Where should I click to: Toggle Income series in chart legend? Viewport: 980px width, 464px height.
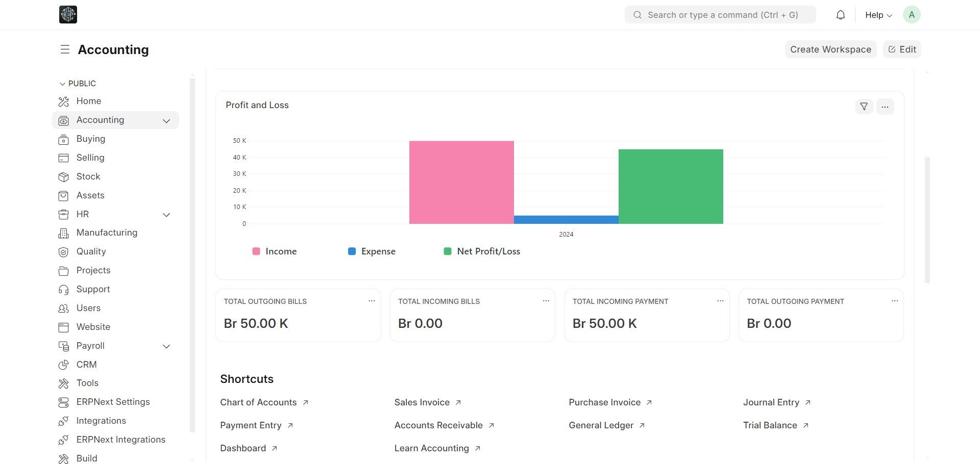point(275,251)
